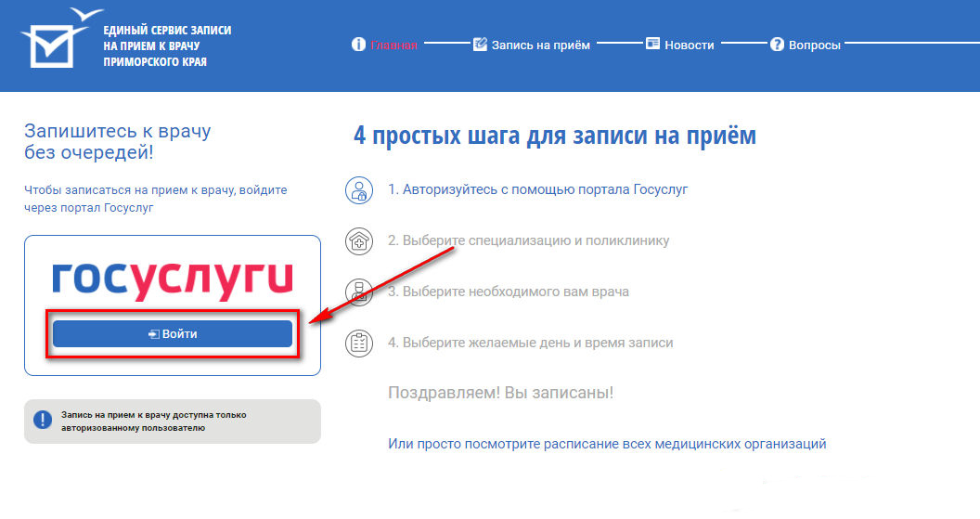Select the Выберите специализацию и поликлинику step text
The width and height of the screenshot is (980, 519).
[x=528, y=240]
